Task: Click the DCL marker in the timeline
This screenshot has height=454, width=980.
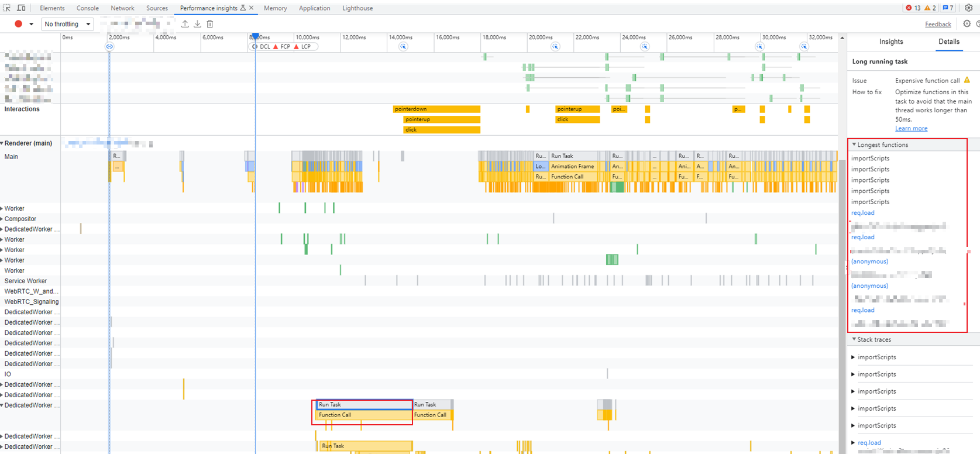Action: pos(262,47)
